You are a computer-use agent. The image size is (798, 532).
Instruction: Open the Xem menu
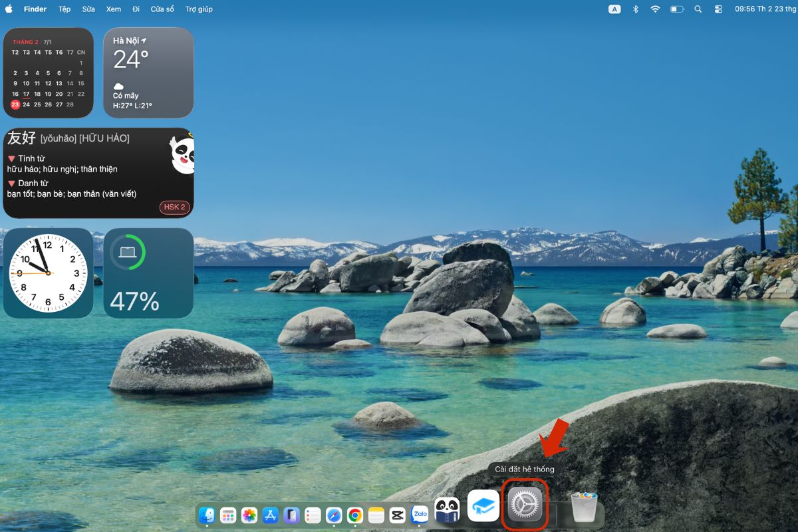coord(114,9)
